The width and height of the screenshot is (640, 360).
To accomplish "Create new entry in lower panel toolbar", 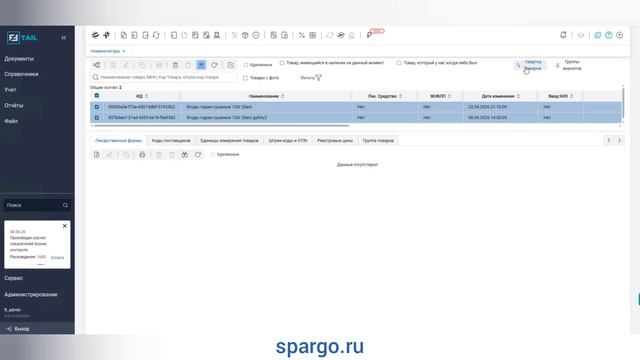I will coord(96,155).
